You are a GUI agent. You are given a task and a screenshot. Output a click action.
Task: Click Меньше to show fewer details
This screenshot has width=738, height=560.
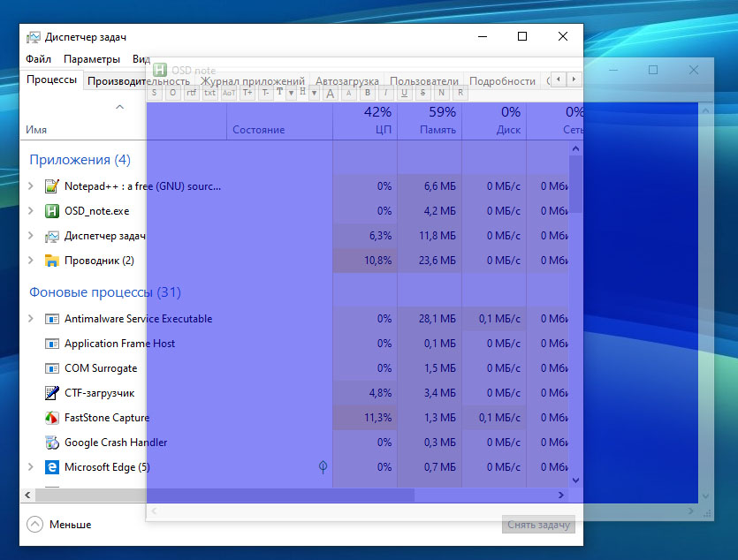point(59,525)
